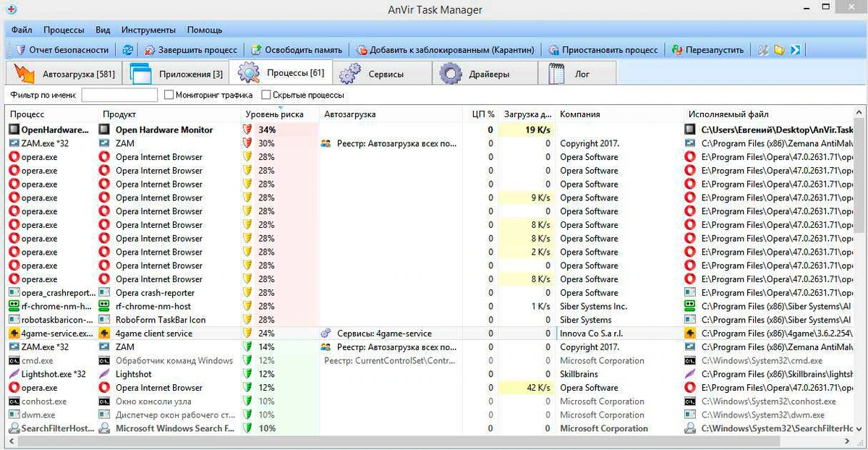Click the gear icon by Сервисы: 4game-service

point(326,334)
